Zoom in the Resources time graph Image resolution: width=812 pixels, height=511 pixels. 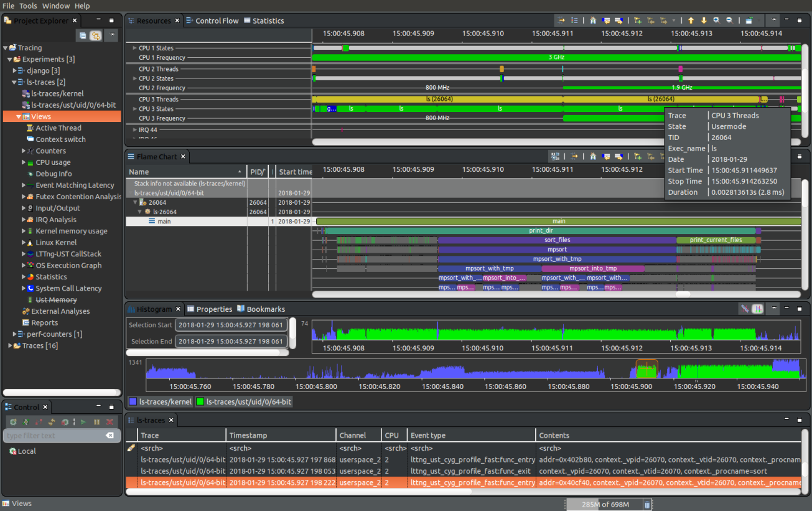(x=716, y=21)
